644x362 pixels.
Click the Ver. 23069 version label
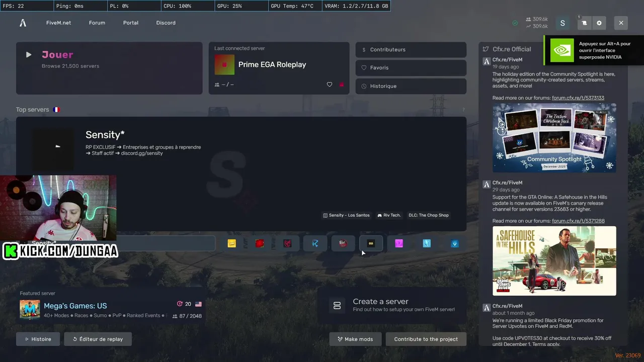627,356
